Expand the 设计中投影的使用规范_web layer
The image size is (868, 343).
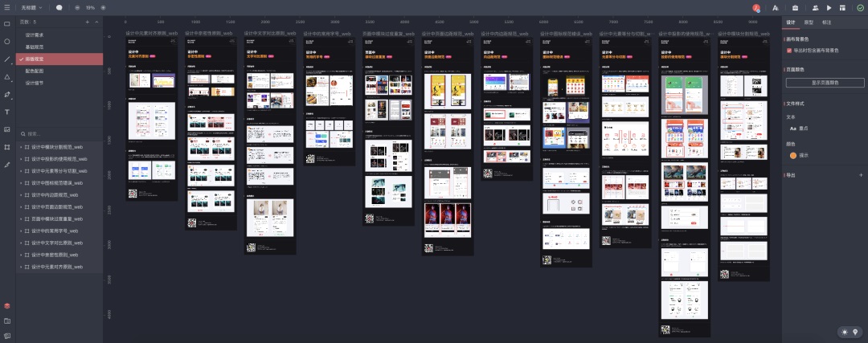click(21, 159)
